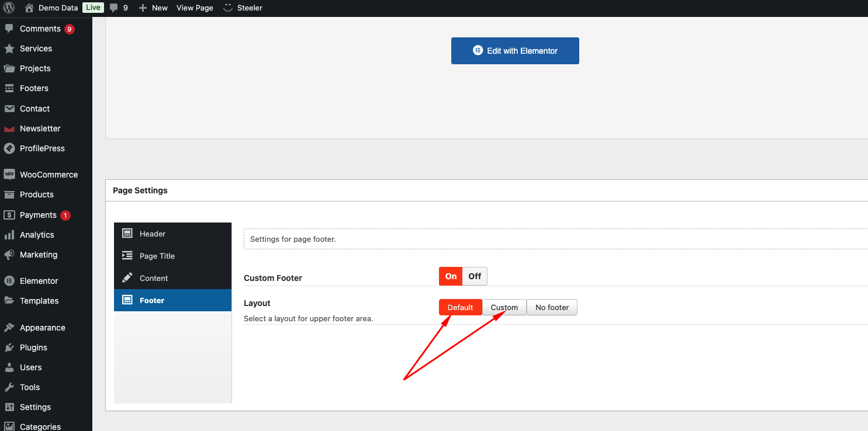Select the Footer settings tab

173,300
